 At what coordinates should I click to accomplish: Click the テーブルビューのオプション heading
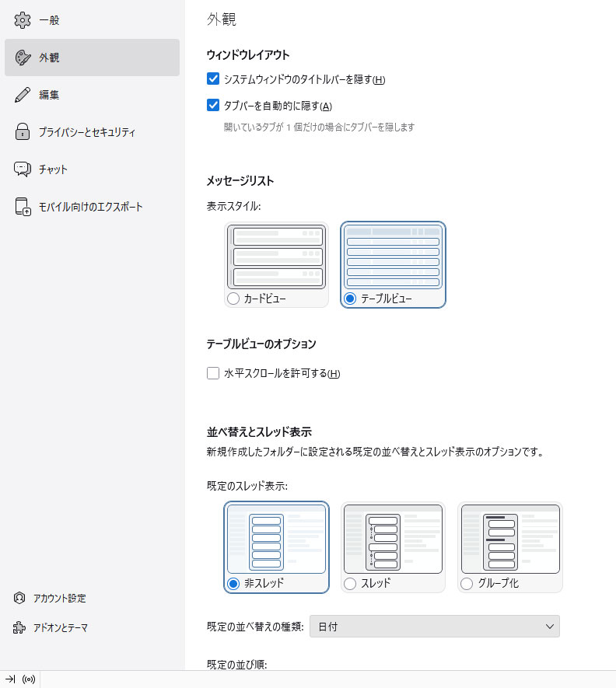tap(261, 344)
